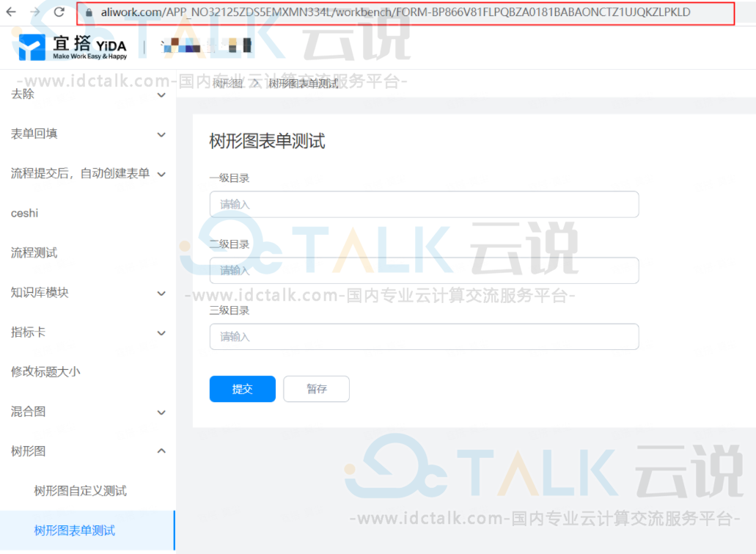
Task: Click the 二级目录 field label
Action: pos(230,244)
